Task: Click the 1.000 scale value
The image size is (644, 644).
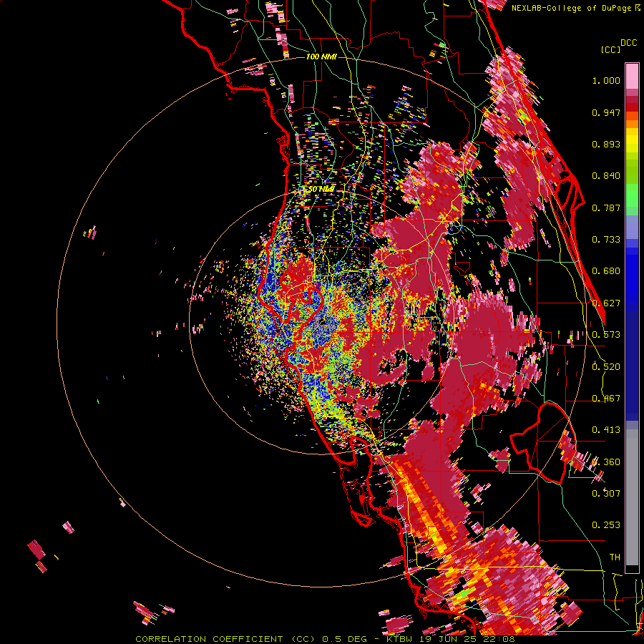Action: 606,80
